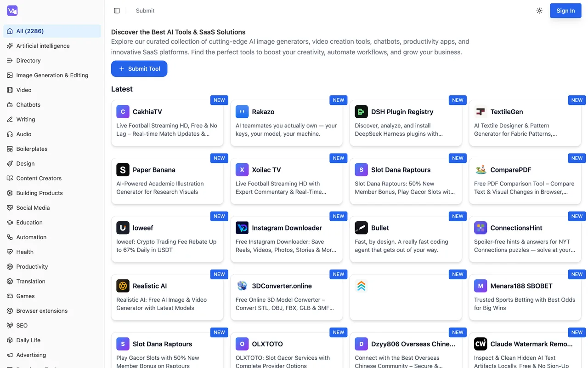
Task: Click the green-blue chevrons logo on the untitled card
Action: [x=361, y=286]
